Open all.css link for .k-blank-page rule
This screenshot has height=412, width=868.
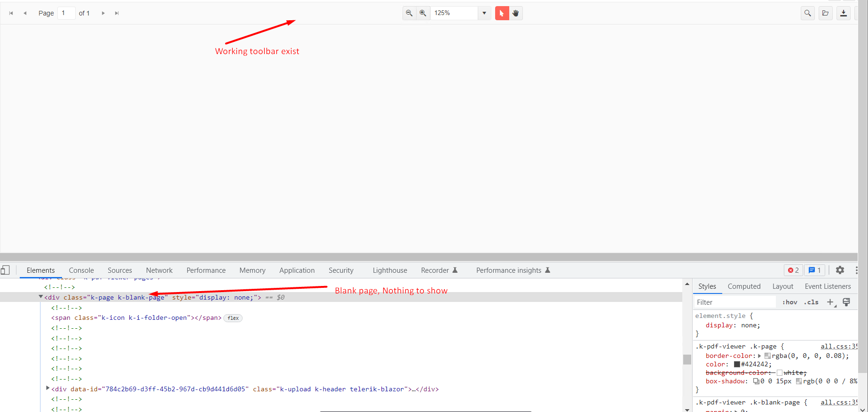[x=839, y=403]
